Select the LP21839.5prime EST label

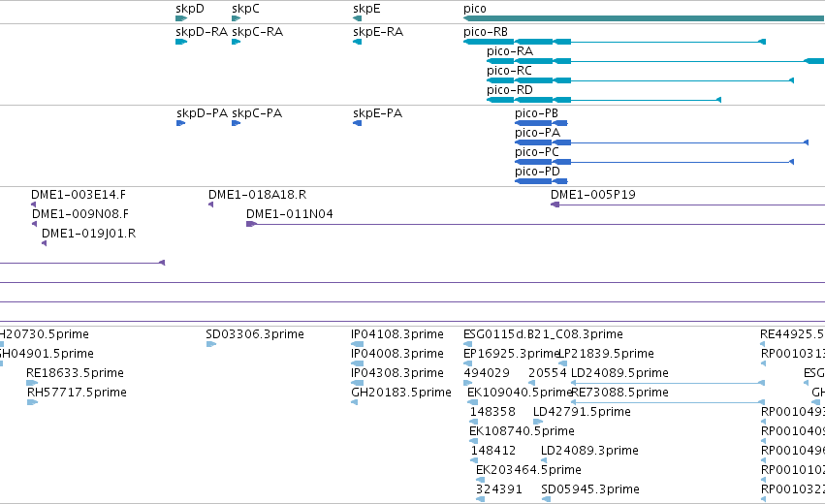(606, 354)
